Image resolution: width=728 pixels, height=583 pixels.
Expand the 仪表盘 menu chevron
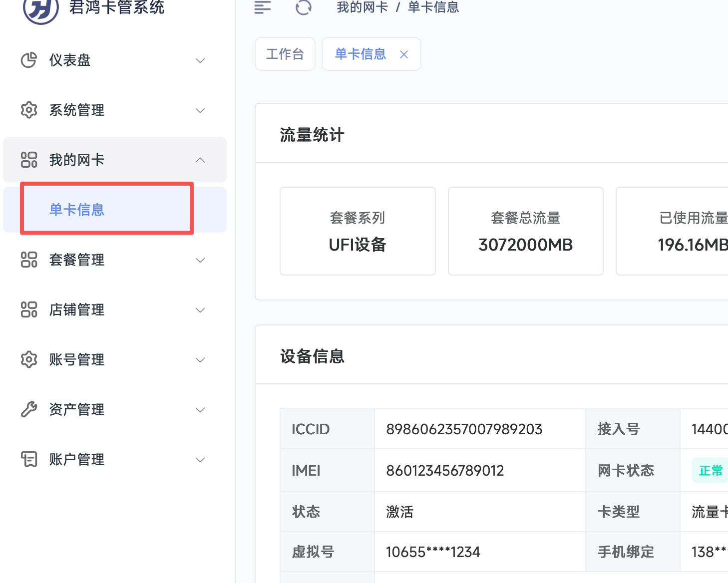[200, 60]
